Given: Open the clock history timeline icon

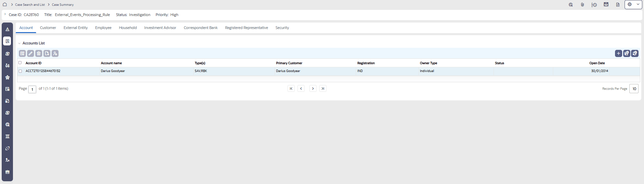Looking at the screenshot, I should coord(594,4).
